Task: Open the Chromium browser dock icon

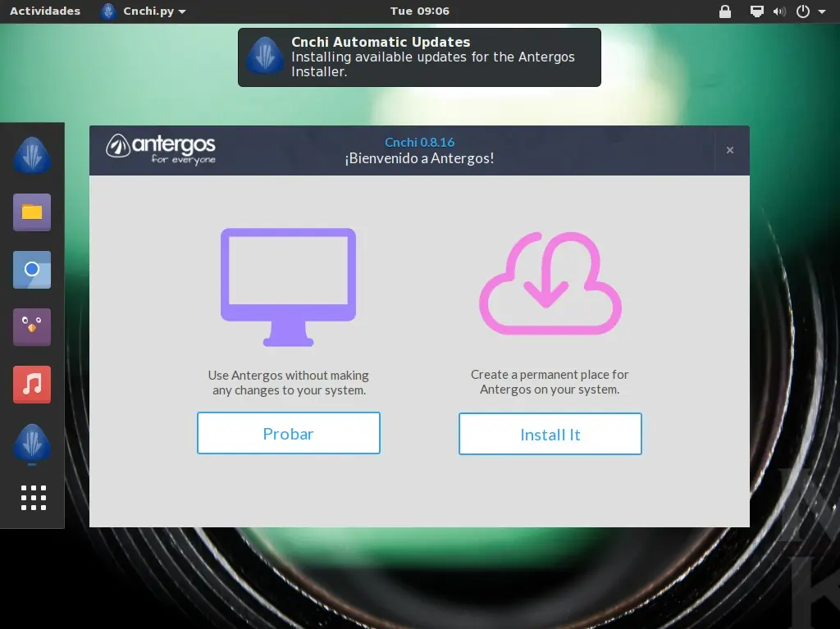Action: point(32,270)
